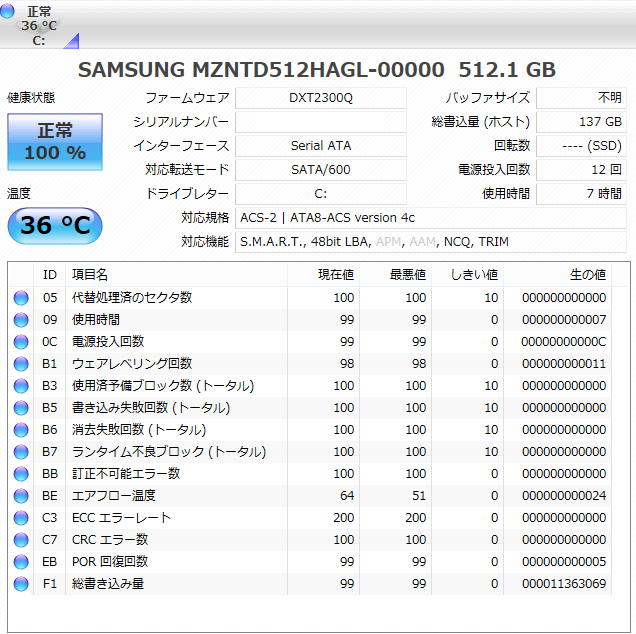Click the blue health orb in top drive tab
The height and width of the screenshot is (634, 636).
click(x=7, y=11)
